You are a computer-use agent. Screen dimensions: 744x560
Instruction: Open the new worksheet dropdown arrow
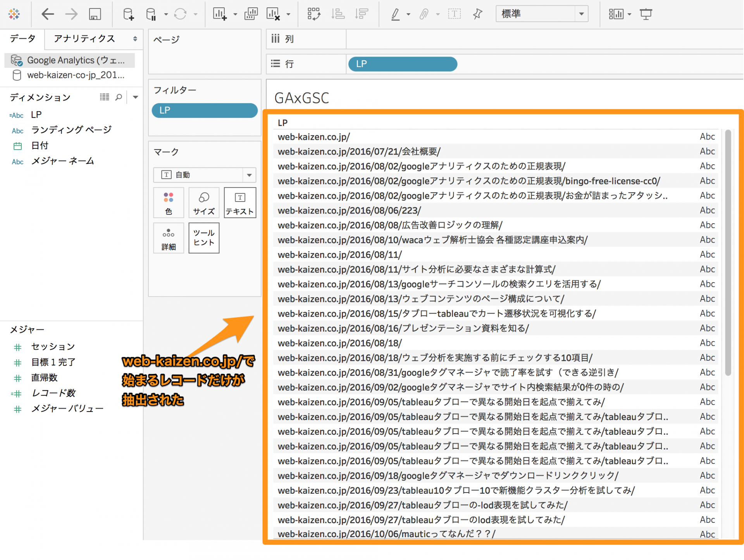pyautogui.click(x=235, y=14)
